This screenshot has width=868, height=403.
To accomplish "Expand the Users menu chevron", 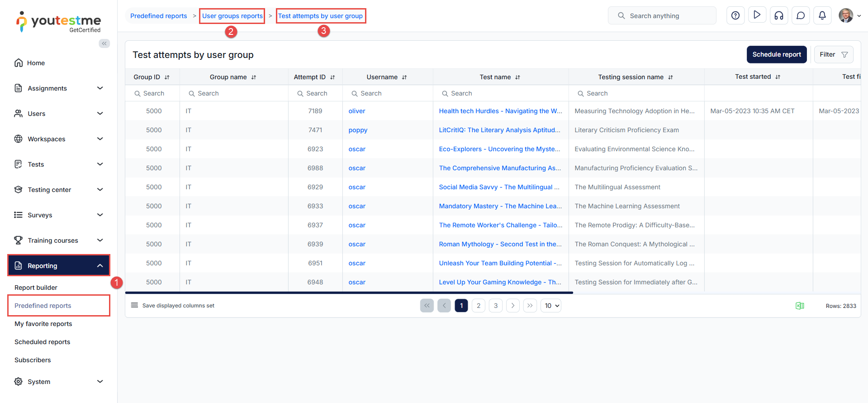I will [x=100, y=113].
